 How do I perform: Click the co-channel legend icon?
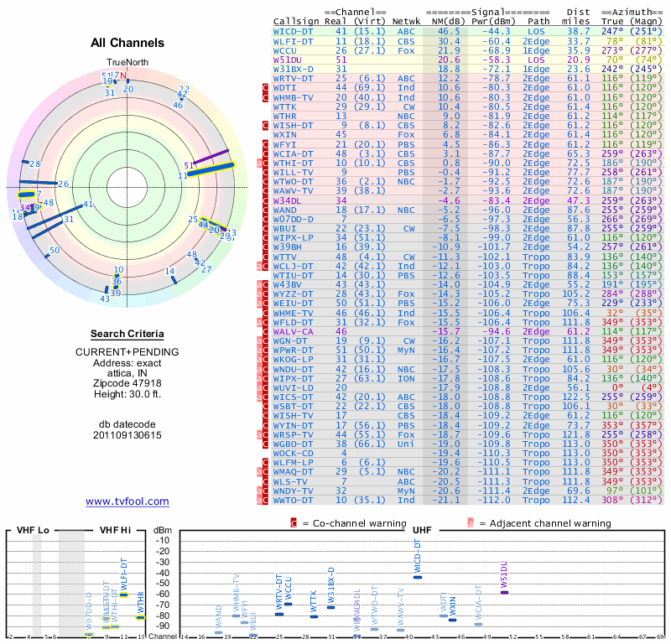pyautogui.click(x=294, y=523)
